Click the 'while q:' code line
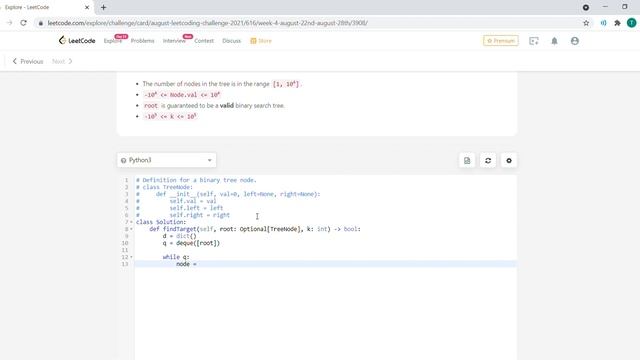Viewport: 640px width, 360px height. [x=176, y=257]
